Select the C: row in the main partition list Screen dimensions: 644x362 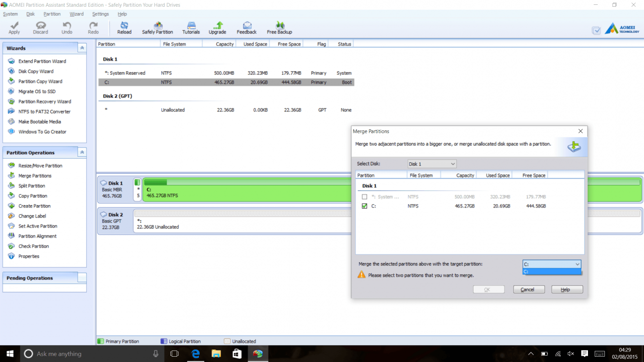point(226,83)
